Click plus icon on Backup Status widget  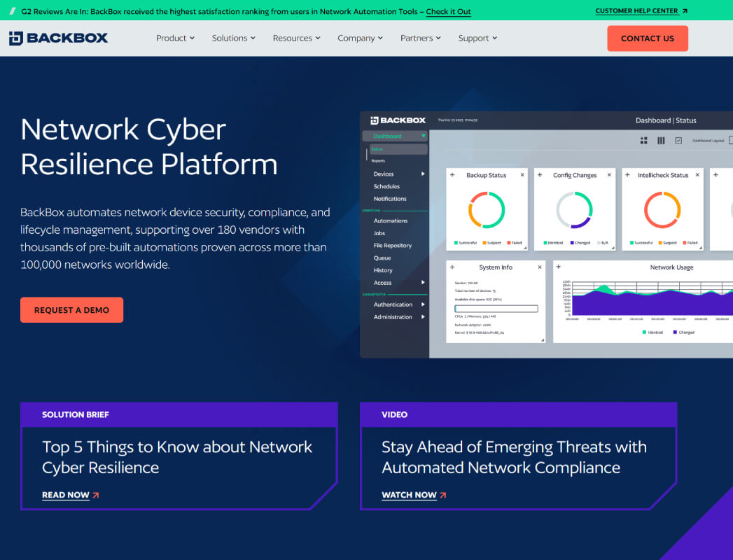(x=452, y=175)
